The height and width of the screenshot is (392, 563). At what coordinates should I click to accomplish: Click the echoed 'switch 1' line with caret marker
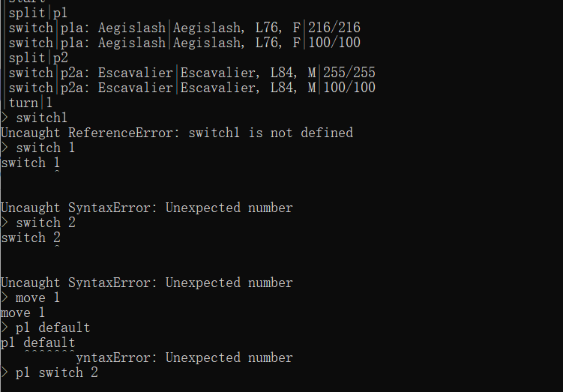(x=30, y=163)
